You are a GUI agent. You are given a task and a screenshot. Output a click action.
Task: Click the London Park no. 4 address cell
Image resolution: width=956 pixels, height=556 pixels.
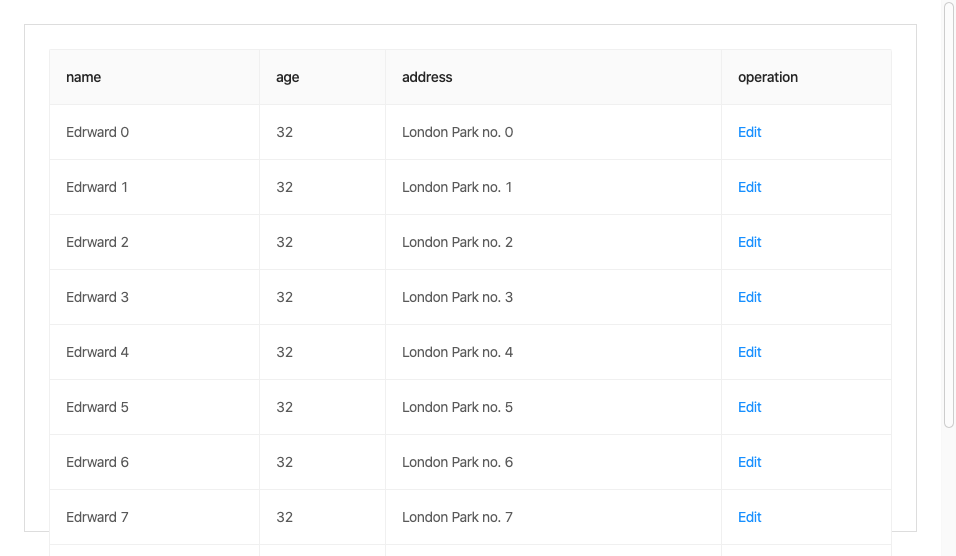coord(457,352)
